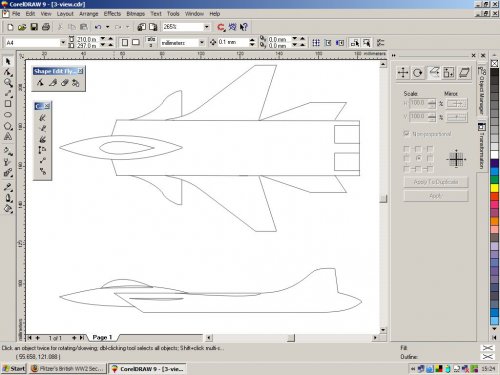Select the center anchor point radio
500x375 pixels.
pyautogui.click(x=418, y=158)
